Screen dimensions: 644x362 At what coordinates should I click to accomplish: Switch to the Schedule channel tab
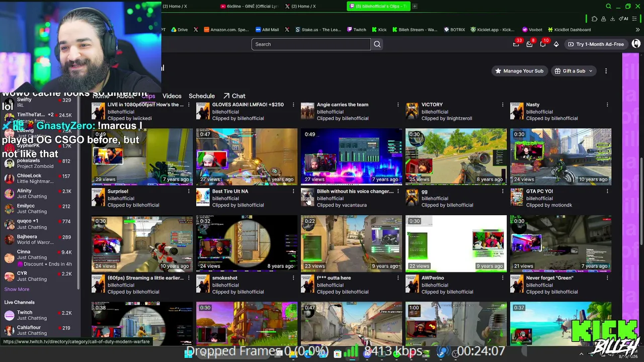[202, 96]
